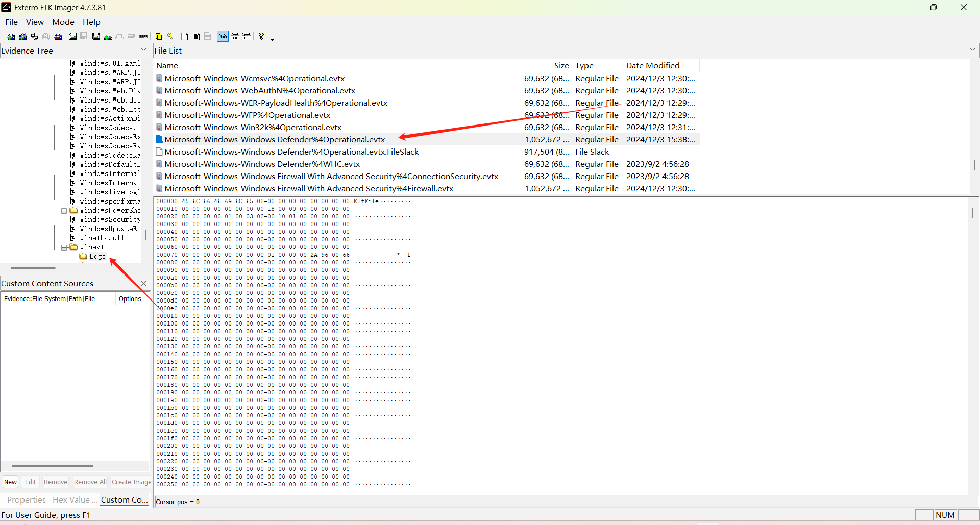Click the Obtain Protected Files icon
980x525 pixels.
point(159,37)
